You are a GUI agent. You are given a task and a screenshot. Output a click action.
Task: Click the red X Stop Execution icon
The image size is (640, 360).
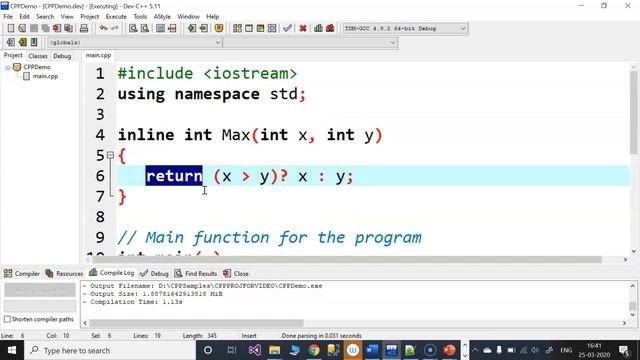pyautogui.click(x=303, y=28)
